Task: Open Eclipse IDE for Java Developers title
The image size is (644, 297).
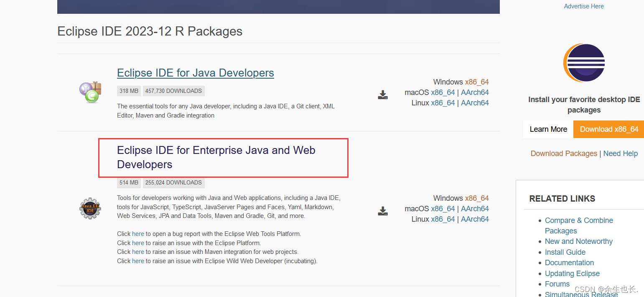Action: click(196, 73)
